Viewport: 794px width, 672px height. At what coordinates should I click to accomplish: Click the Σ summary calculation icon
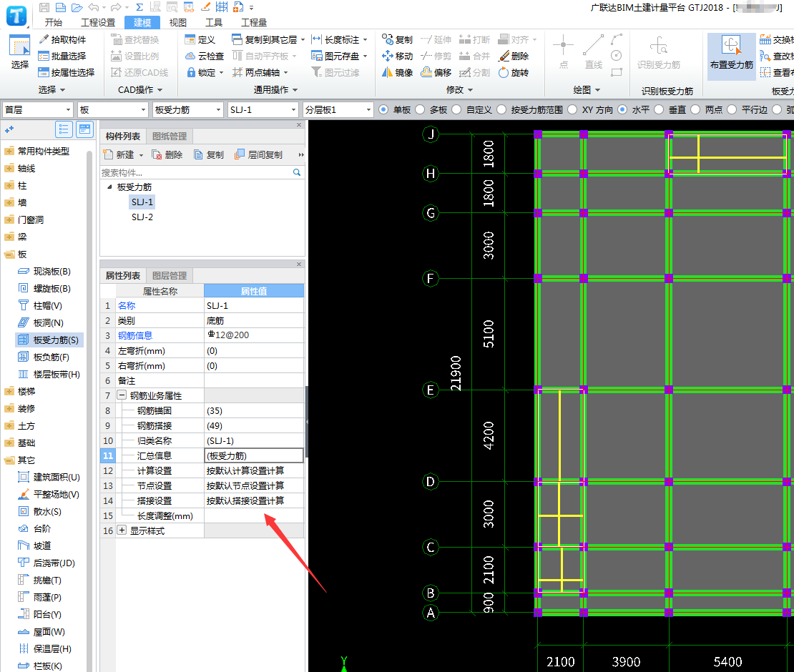[x=139, y=7]
